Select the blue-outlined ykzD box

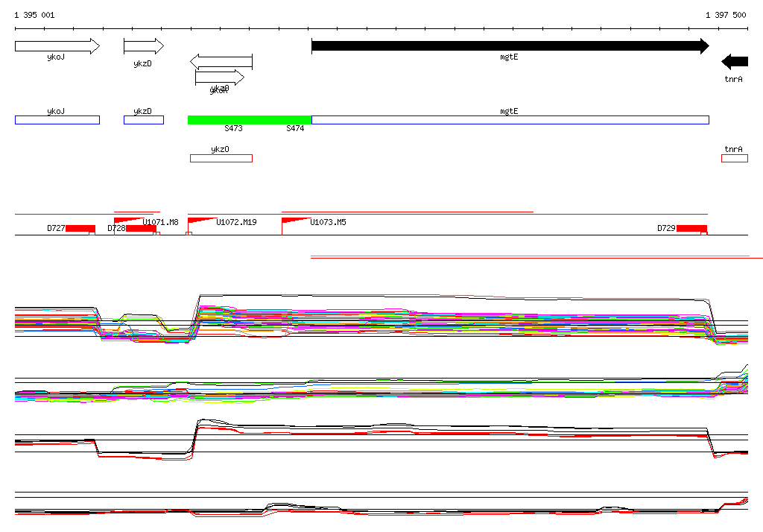click(144, 120)
